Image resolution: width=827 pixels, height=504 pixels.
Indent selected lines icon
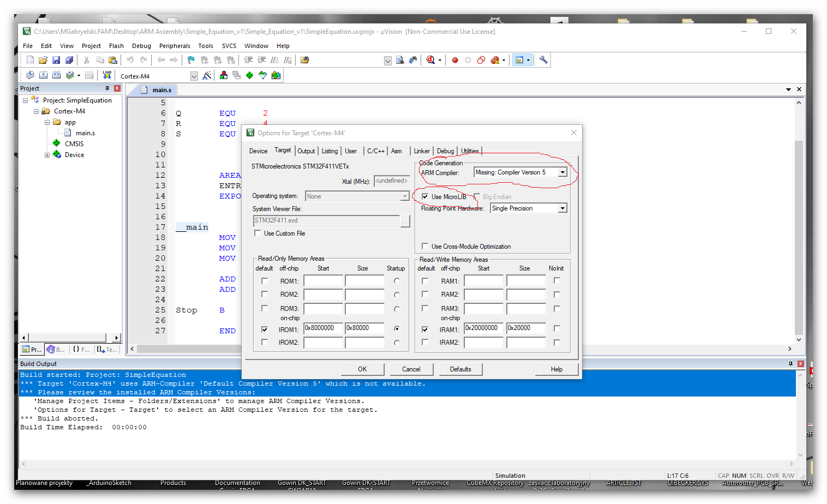tap(248, 60)
